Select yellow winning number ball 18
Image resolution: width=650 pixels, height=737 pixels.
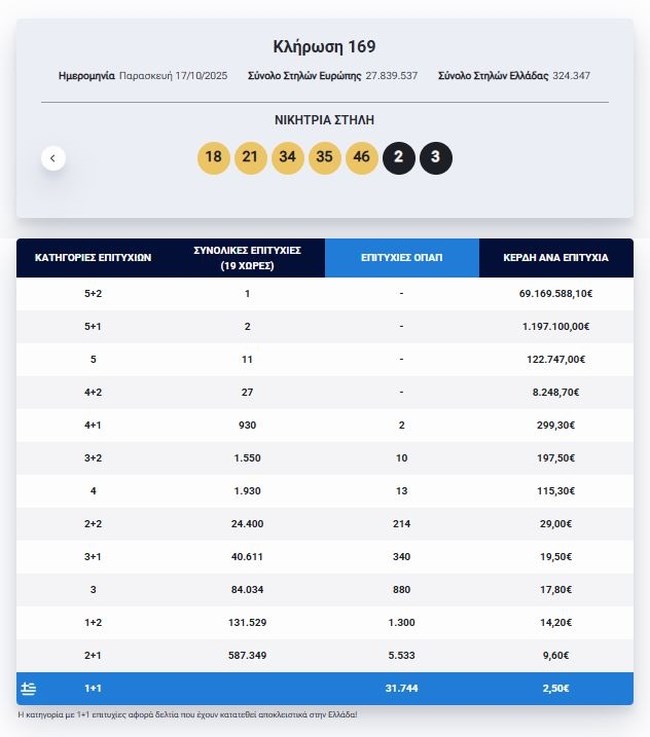tap(212, 158)
